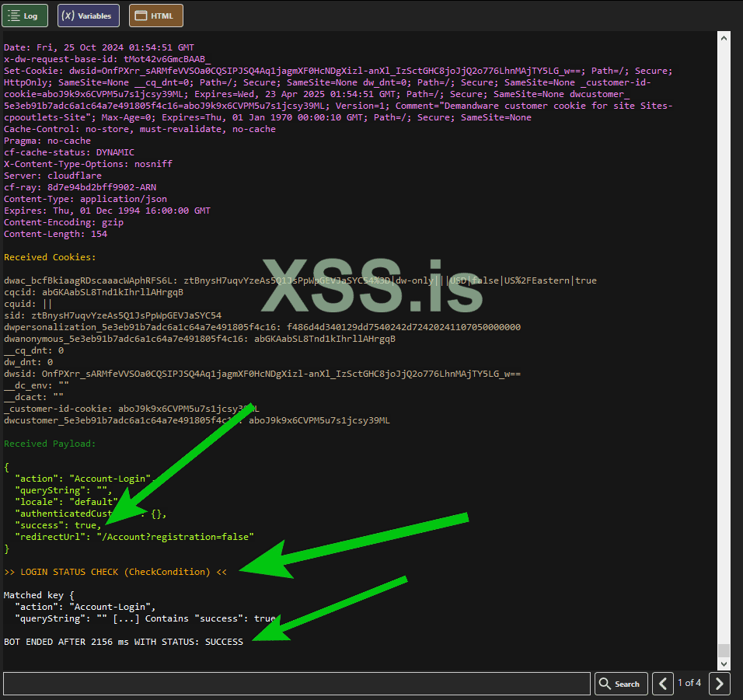Image resolution: width=743 pixels, height=700 pixels.
Task: Click the "X-Content-Type-Options: nosniff" line
Action: (x=88, y=164)
